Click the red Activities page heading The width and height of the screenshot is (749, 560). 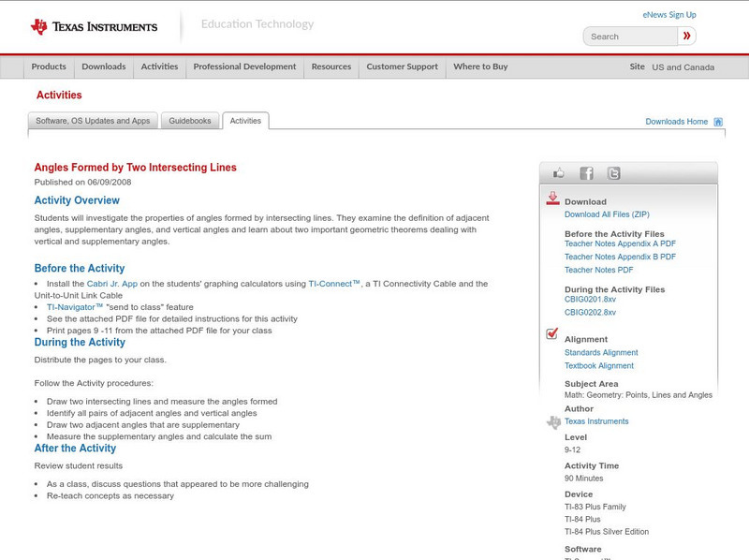tap(59, 96)
